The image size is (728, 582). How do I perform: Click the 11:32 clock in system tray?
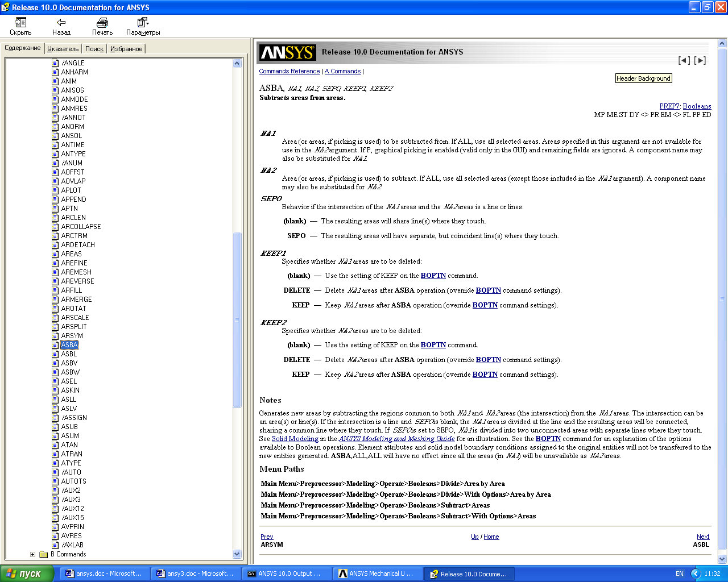coord(712,573)
